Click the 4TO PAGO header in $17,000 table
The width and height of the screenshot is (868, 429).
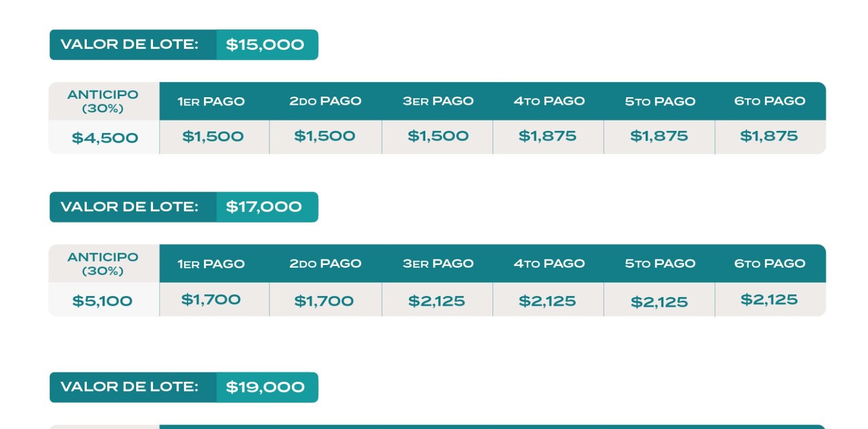(x=549, y=263)
